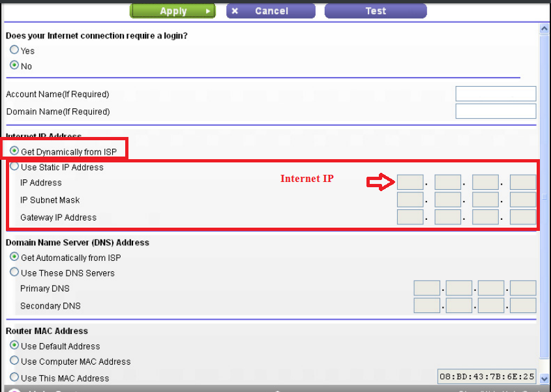551x392 pixels.
Task: Click the scrollbar up arrow
Action: pos(545,29)
